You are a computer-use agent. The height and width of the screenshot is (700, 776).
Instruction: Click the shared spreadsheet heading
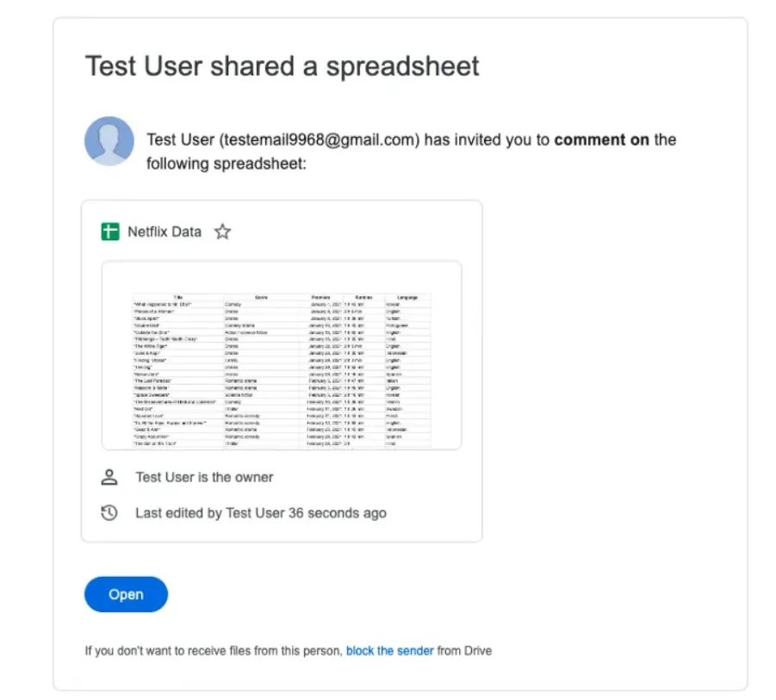tap(282, 66)
